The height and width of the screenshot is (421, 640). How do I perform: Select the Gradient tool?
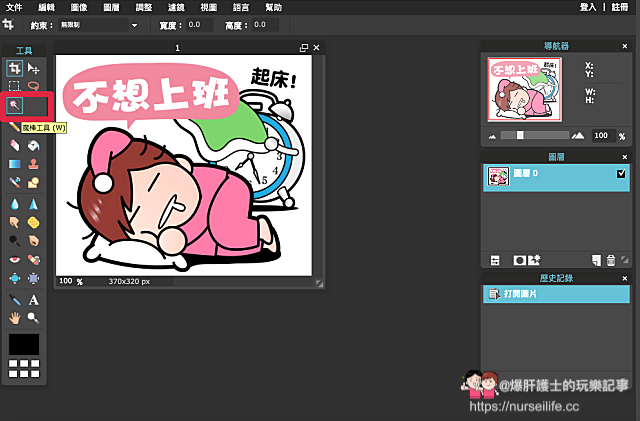(x=15, y=164)
